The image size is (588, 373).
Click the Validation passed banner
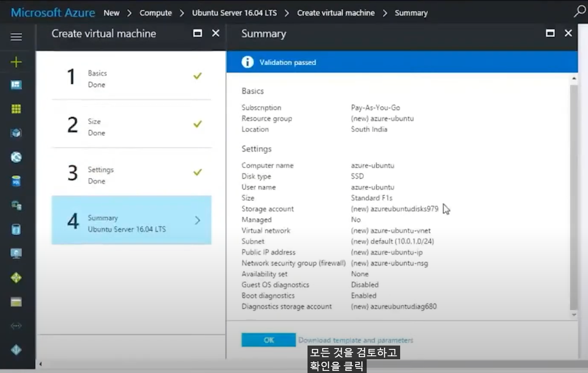[x=402, y=62]
